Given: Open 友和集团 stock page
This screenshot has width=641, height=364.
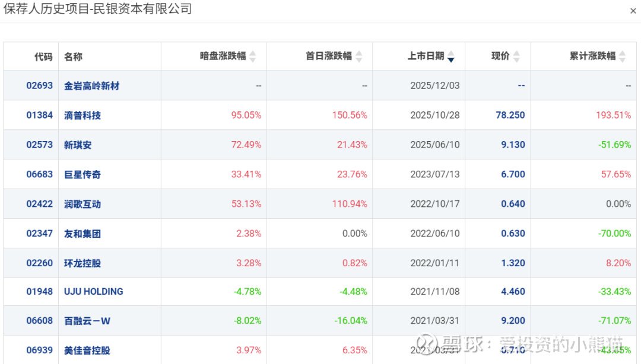Looking at the screenshot, I should coord(82,234).
